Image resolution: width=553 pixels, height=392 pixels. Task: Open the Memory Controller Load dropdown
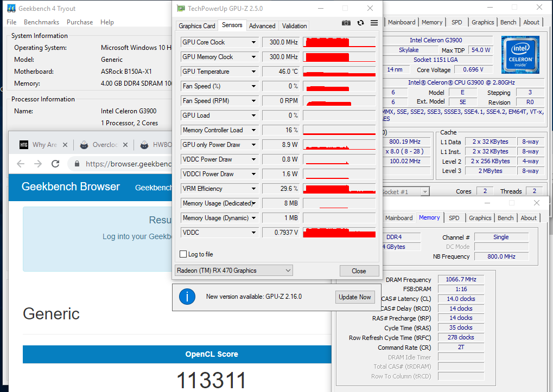pyautogui.click(x=253, y=130)
